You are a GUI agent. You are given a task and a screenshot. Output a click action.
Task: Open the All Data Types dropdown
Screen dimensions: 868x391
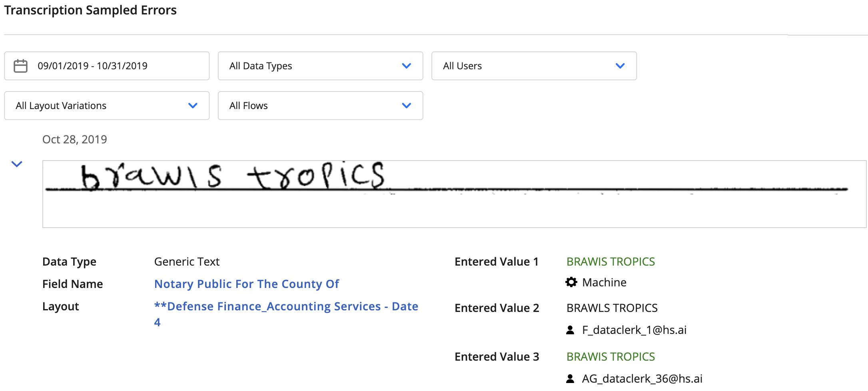[320, 66]
